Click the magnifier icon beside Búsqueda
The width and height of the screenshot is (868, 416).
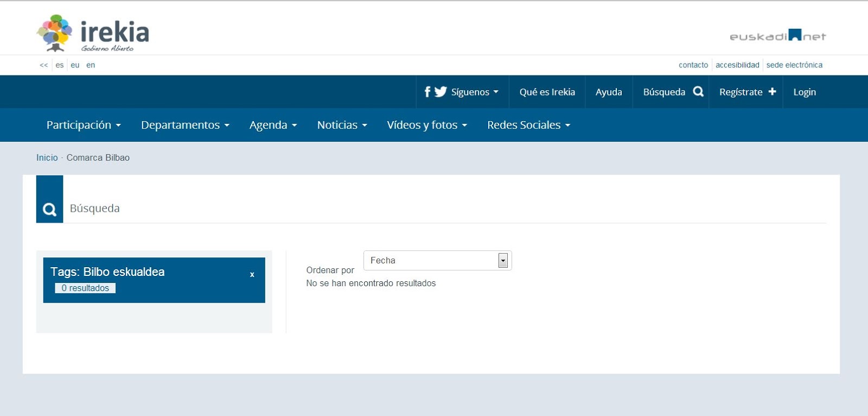(x=698, y=92)
